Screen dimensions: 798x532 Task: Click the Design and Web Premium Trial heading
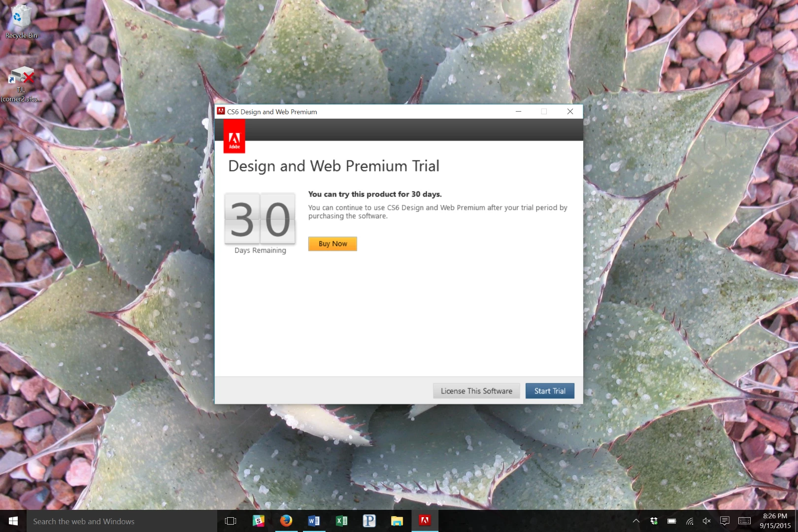click(333, 166)
